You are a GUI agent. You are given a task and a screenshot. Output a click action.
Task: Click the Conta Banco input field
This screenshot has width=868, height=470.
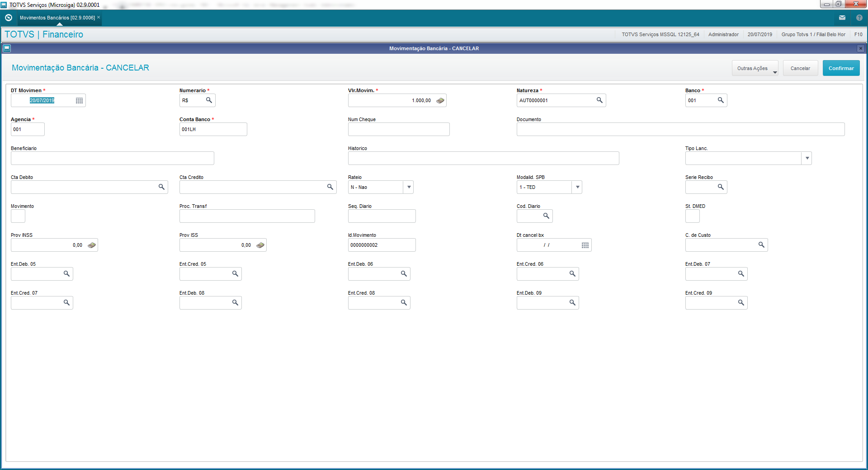pos(213,129)
